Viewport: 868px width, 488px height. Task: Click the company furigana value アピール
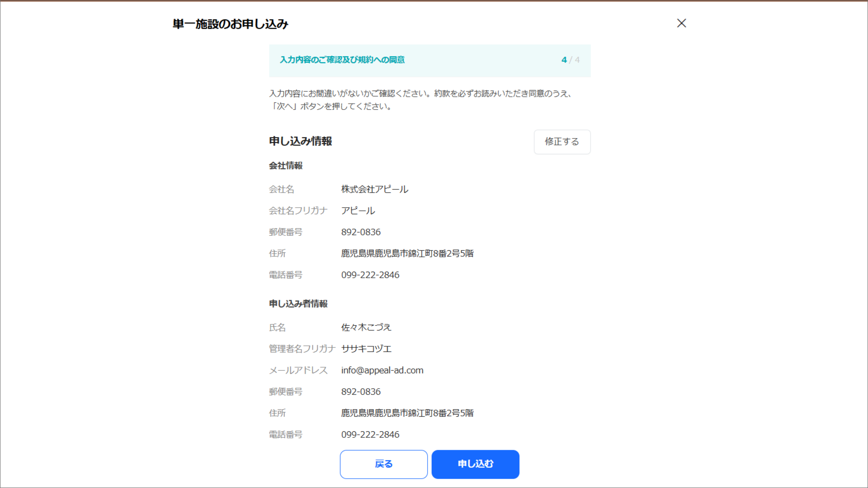click(358, 211)
